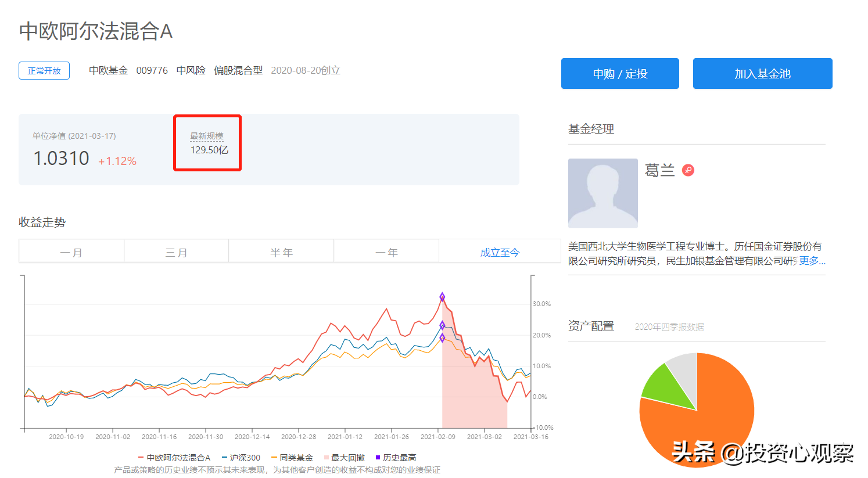Click the 2020-08-20创立 founding date

pyautogui.click(x=306, y=70)
